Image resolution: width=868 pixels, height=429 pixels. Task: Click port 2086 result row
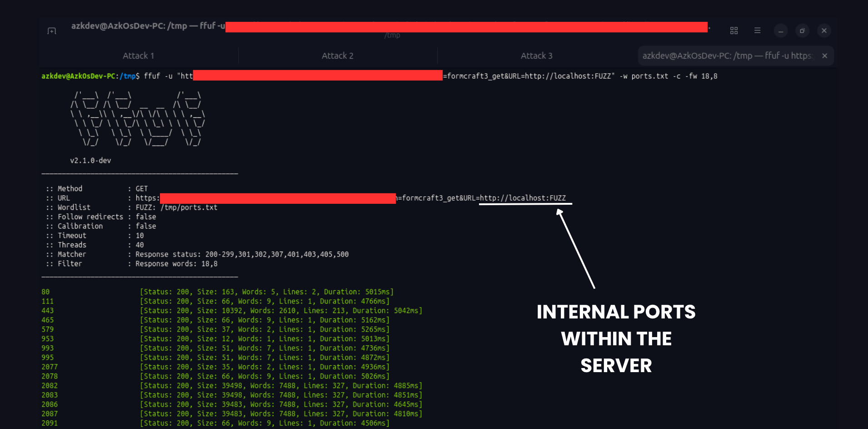tap(232, 404)
